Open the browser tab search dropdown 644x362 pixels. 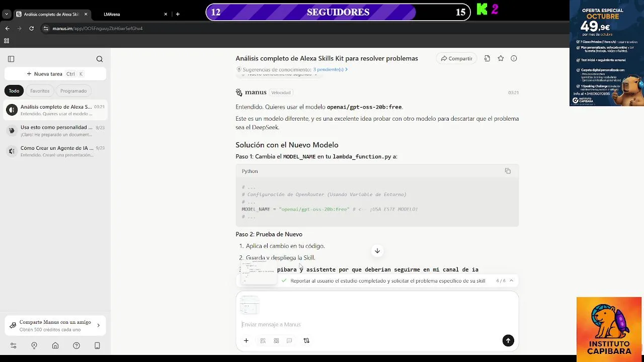6,14
